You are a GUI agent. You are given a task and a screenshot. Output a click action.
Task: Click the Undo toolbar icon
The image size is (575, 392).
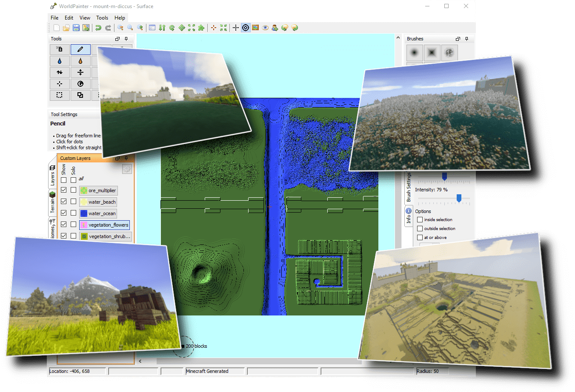[x=98, y=28]
